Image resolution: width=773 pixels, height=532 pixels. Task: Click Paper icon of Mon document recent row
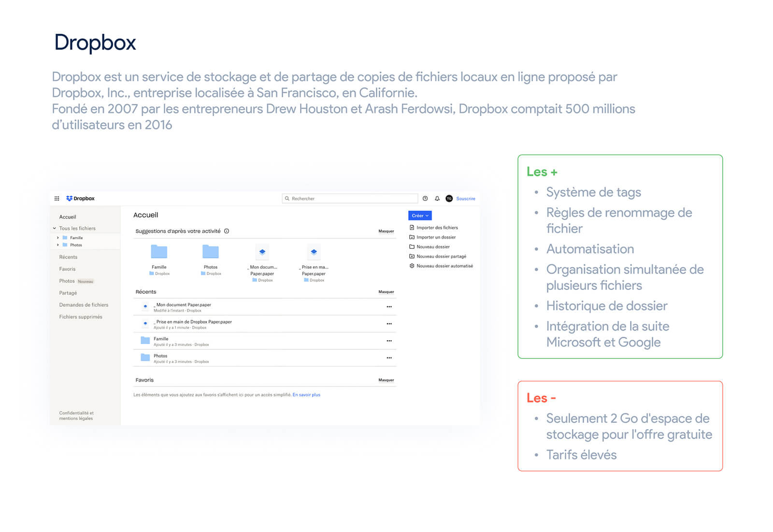[x=145, y=306]
